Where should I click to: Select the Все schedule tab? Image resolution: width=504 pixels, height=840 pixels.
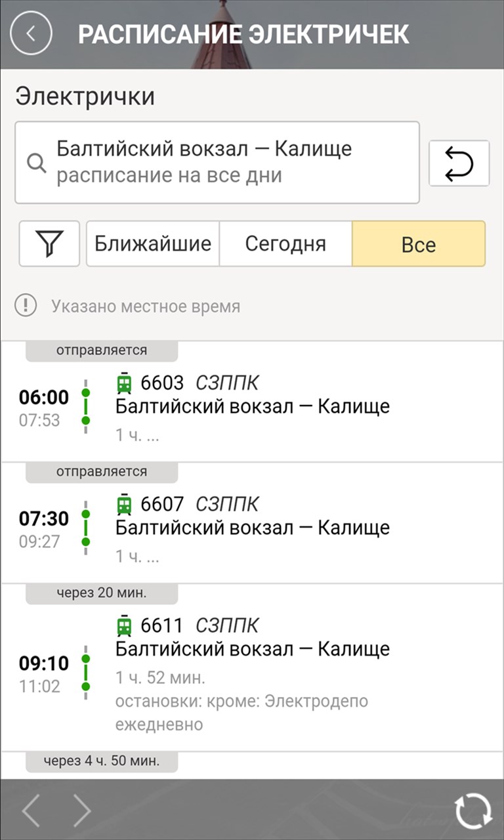(418, 244)
